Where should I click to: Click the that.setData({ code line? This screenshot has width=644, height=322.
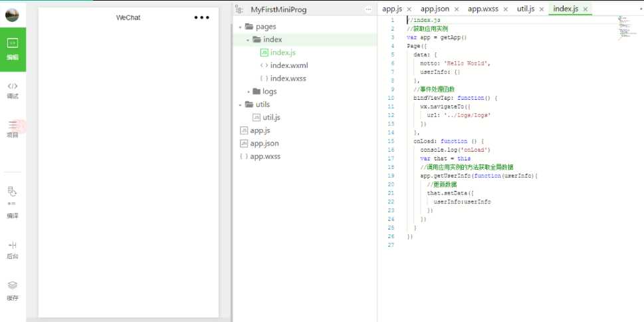[x=451, y=193]
